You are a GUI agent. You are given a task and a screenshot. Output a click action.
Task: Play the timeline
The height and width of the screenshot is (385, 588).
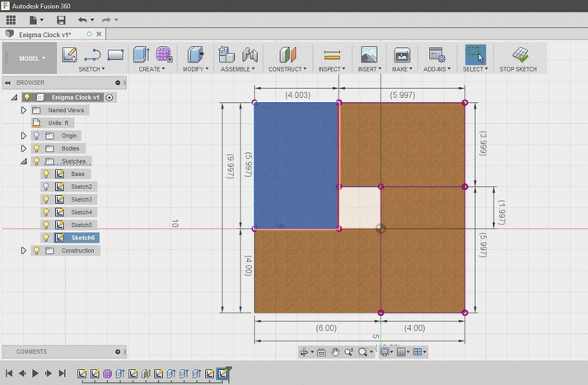tap(35, 373)
